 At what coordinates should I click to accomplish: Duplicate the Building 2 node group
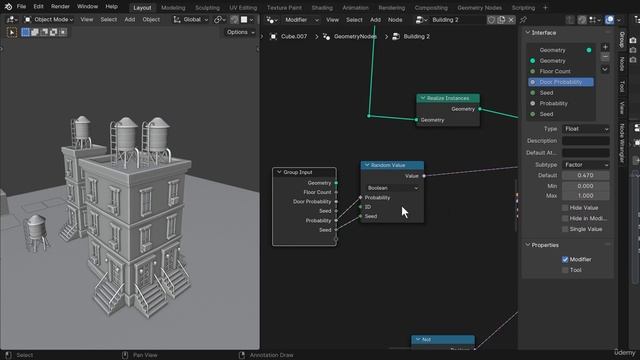tap(501, 20)
